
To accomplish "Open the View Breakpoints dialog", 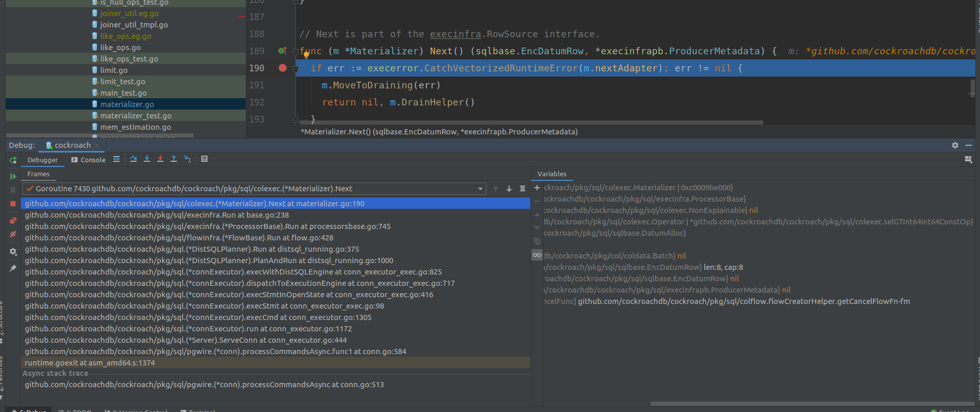I will tap(13, 221).
